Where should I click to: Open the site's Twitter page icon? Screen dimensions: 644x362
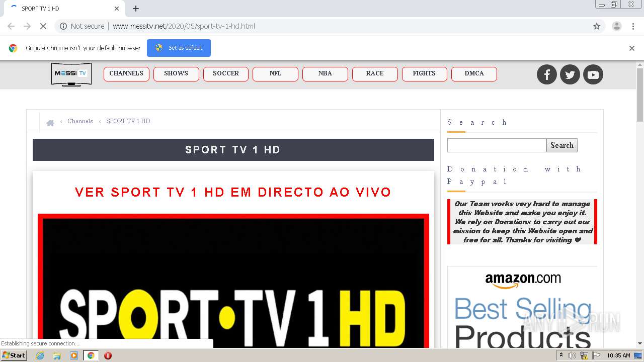click(570, 74)
